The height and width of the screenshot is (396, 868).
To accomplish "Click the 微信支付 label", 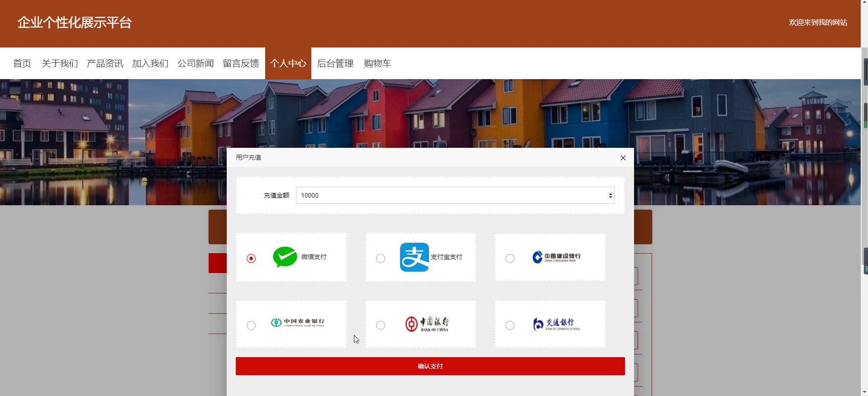I will tap(314, 257).
